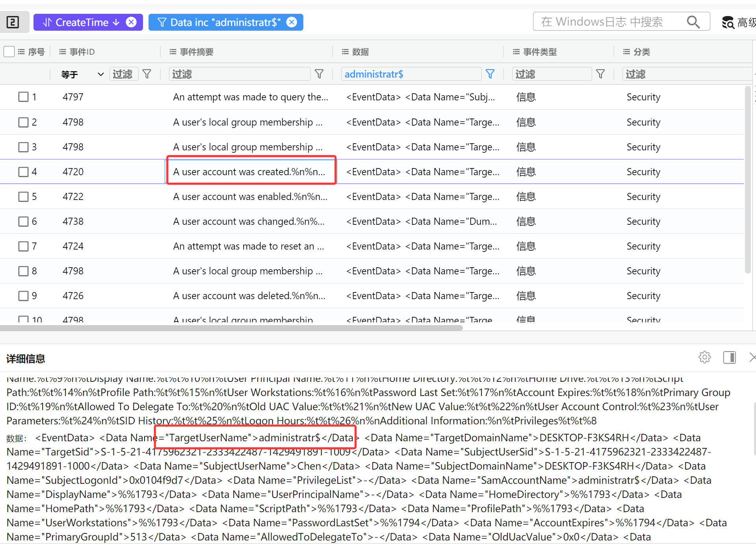
Task: Sort by the 事件摘要 column header
Action: tap(197, 52)
